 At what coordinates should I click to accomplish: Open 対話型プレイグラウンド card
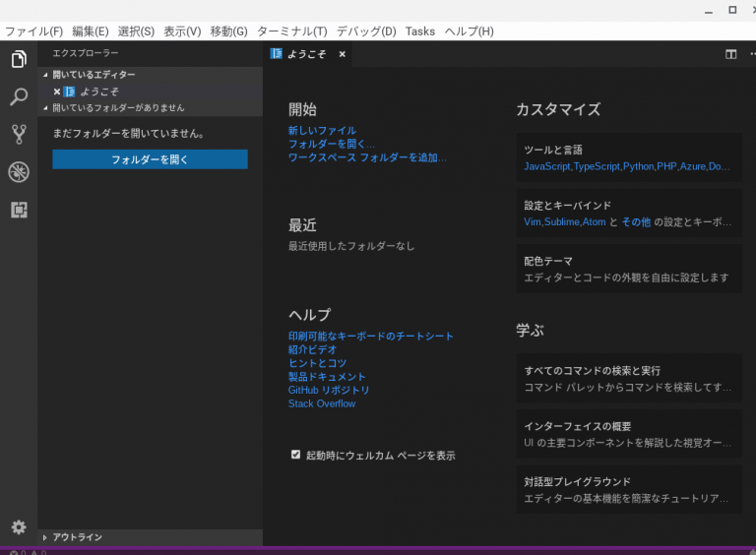[x=629, y=489]
